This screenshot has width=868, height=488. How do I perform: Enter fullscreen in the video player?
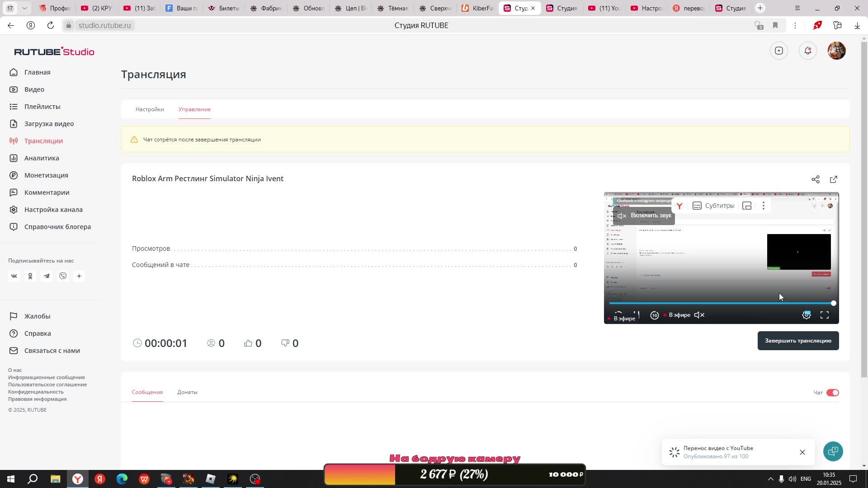[825, 315]
